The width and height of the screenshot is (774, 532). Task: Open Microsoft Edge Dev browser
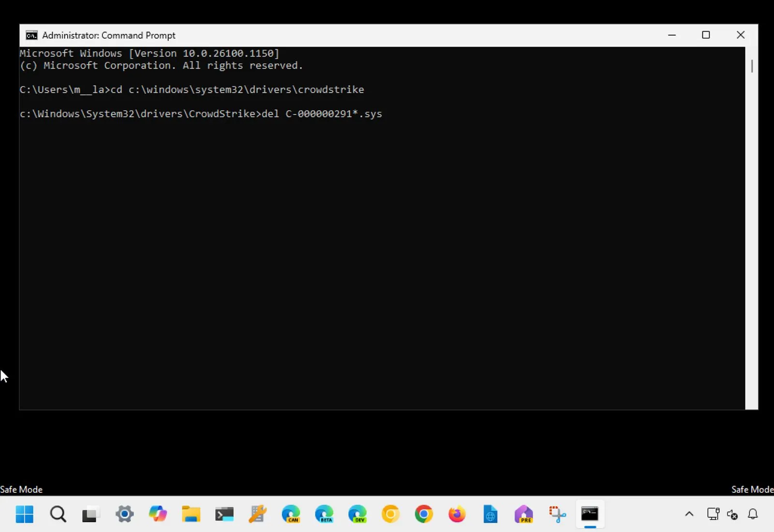pos(357,514)
